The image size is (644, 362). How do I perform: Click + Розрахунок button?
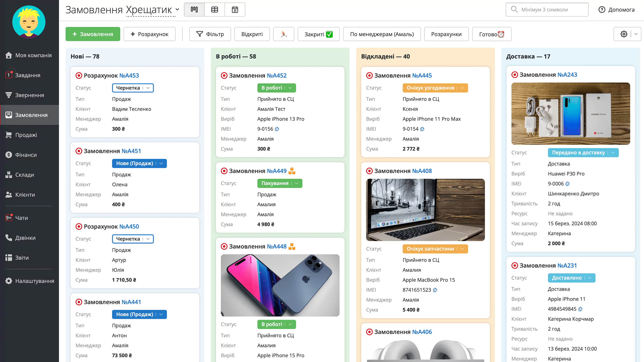[x=149, y=34]
